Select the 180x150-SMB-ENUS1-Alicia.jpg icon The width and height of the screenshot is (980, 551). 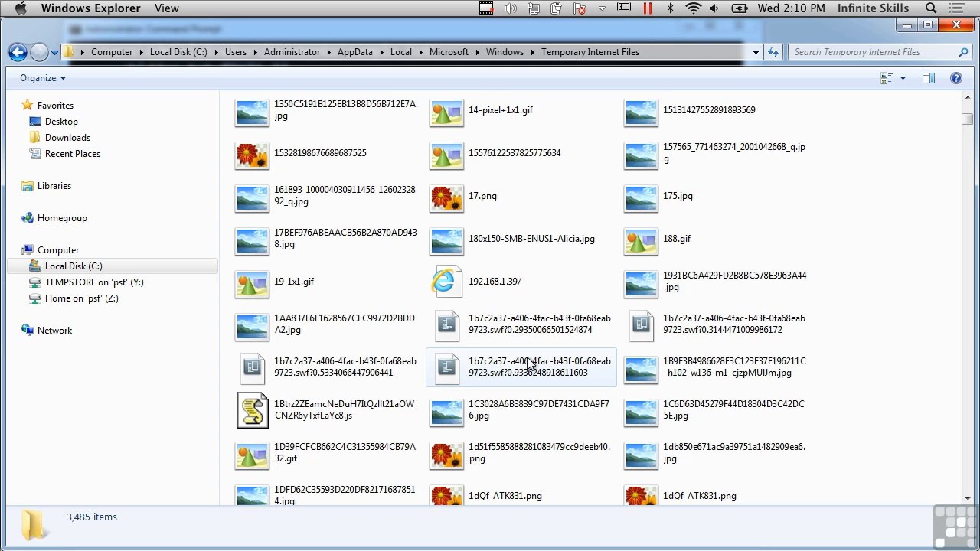click(x=446, y=242)
